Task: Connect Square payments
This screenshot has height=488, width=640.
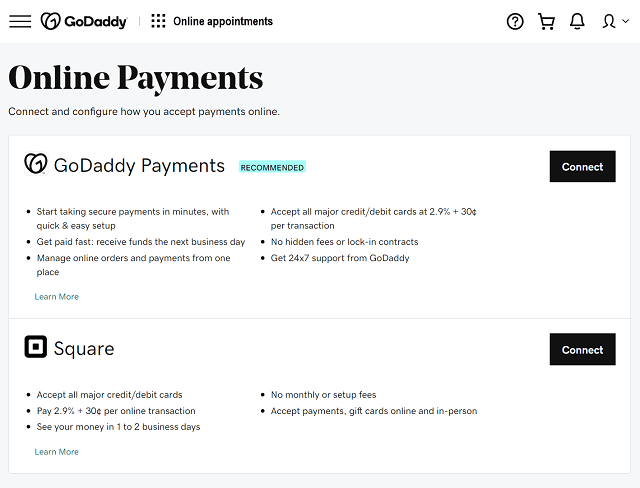Action: pyautogui.click(x=582, y=350)
